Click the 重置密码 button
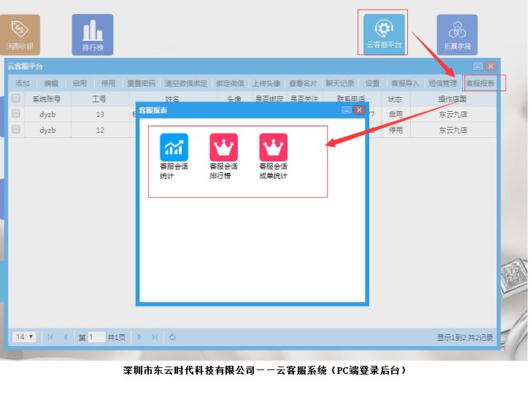532x395 pixels. [x=140, y=83]
